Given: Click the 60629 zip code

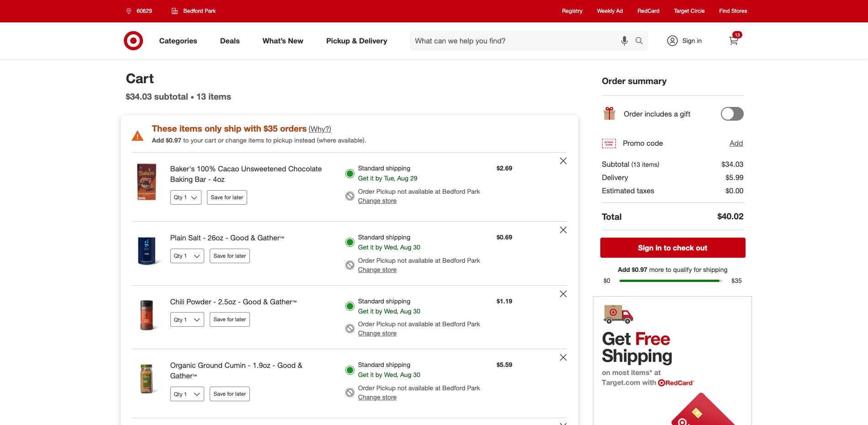Looking at the screenshot, I should click(x=144, y=11).
